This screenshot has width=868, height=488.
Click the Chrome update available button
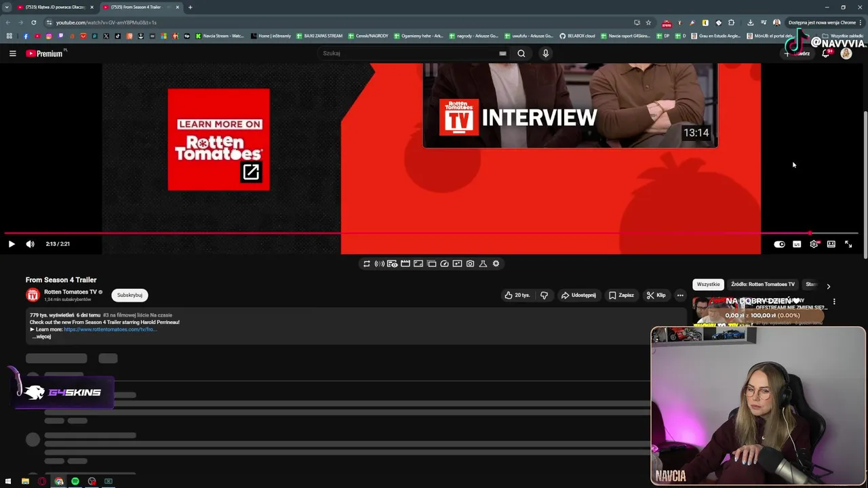822,22
